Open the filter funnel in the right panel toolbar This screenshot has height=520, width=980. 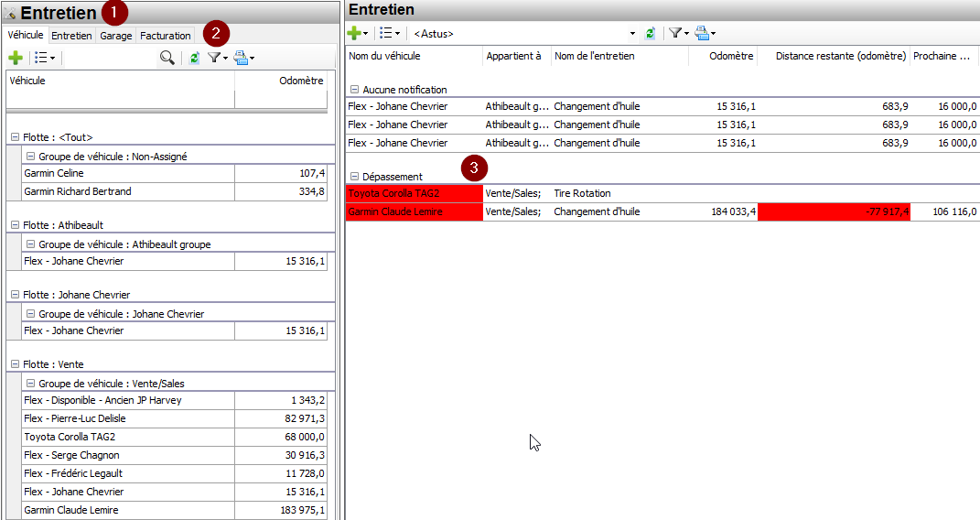(x=677, y=33)
